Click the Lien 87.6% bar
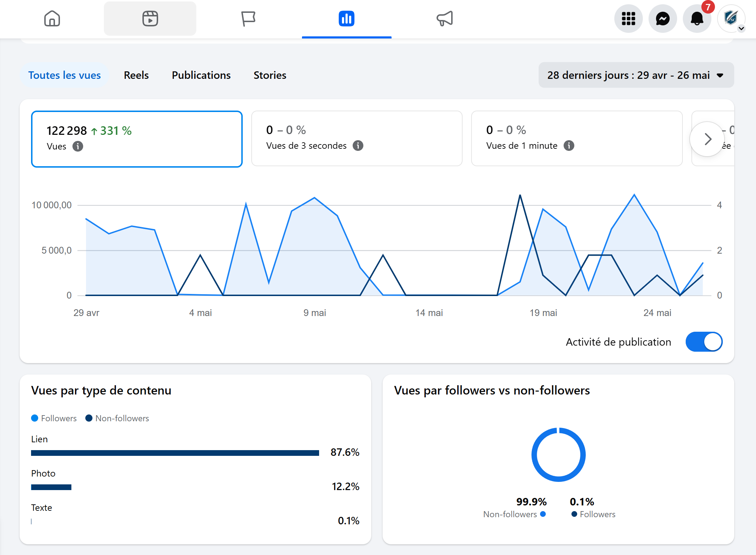The image size is (756, 555). [x=175, y=453]
